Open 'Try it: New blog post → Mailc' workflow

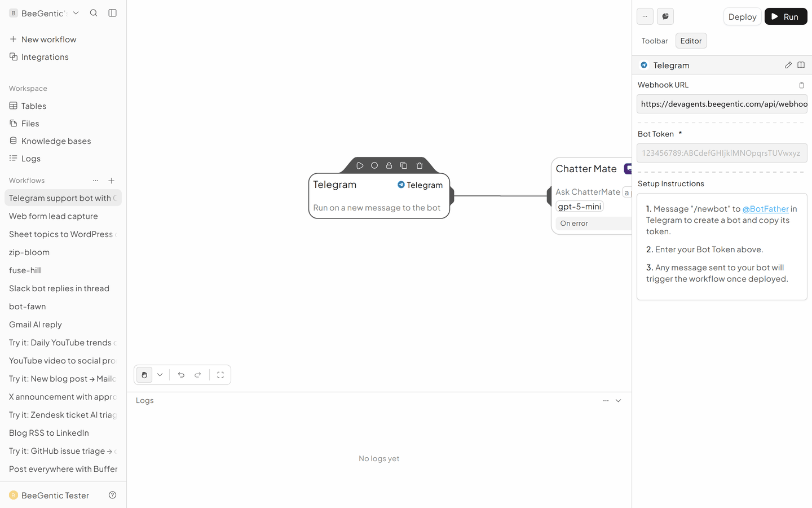click(x=63, y=379)
